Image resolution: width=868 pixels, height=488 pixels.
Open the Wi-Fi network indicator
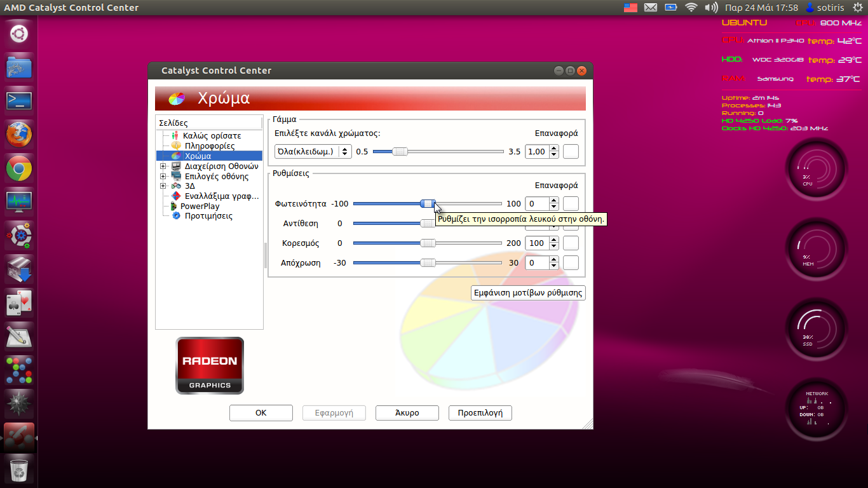(x=691, y=8)
